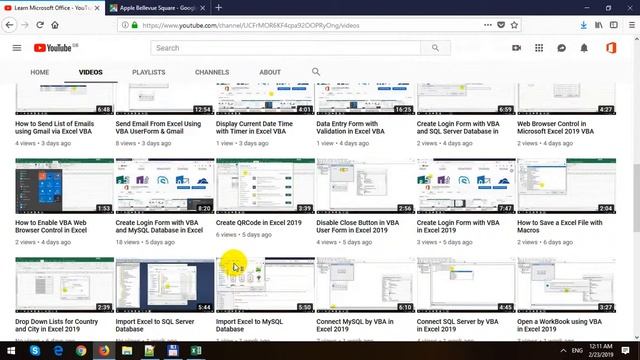Open a new browser tab with plus
Screen dimensions: 640x360
[x=219, y=7]
